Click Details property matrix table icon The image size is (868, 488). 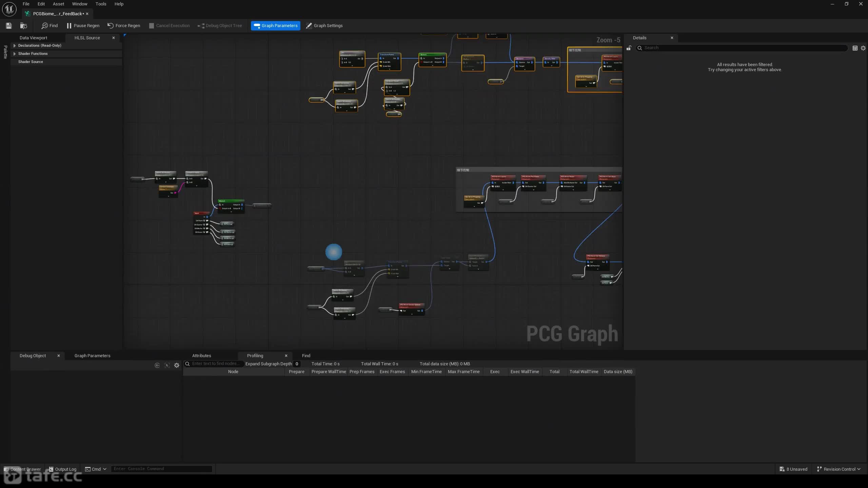(855, 48)
